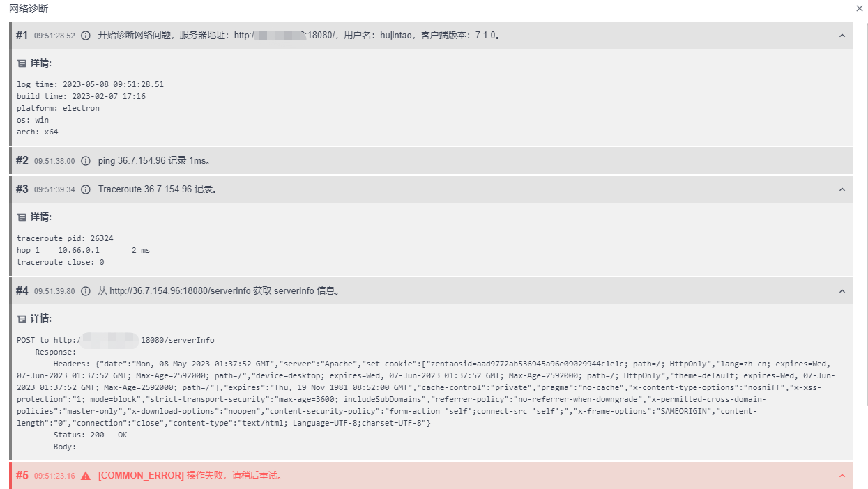Click the info icon on the Traceroute entry
The image size is (868, 489).
click(86, 189)
